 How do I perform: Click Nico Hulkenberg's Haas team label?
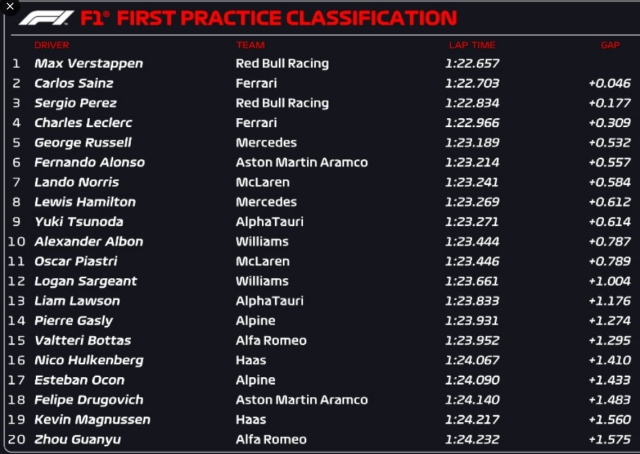point(250,360)
